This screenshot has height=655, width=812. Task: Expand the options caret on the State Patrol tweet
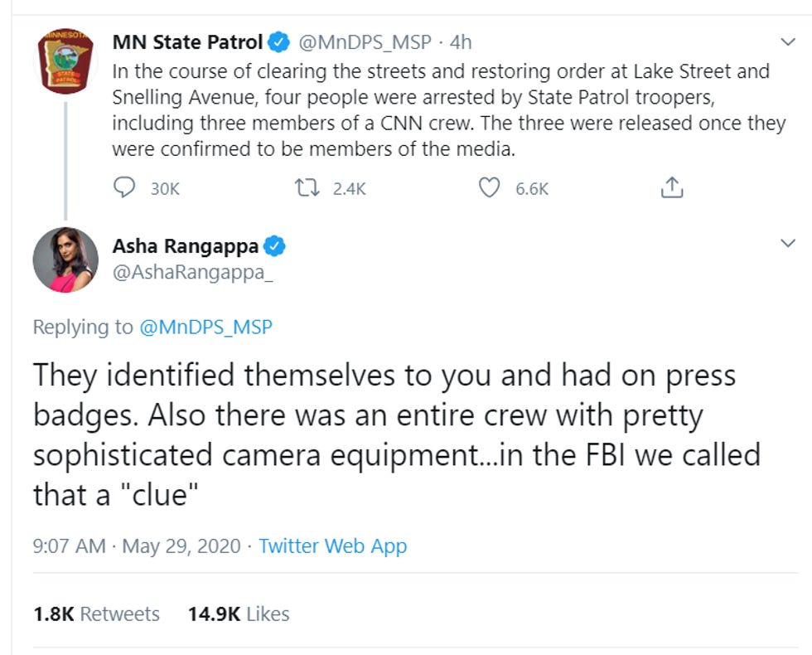pos(785,41)
